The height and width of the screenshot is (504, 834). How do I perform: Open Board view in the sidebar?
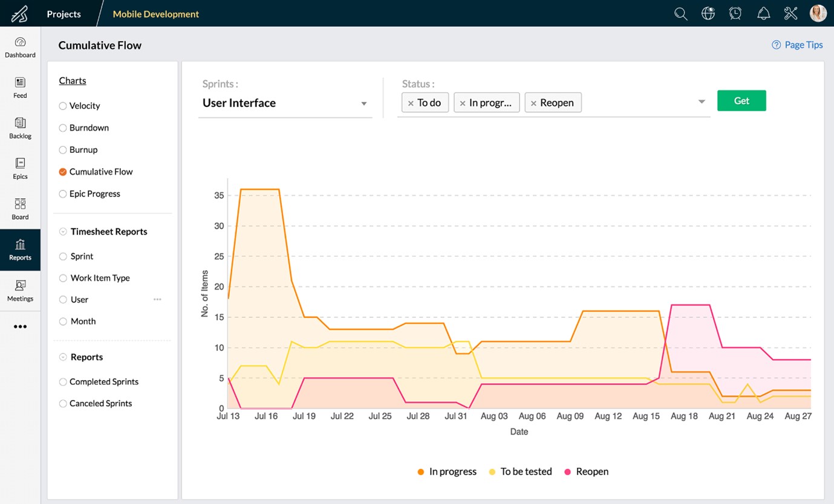pos(20,209)
